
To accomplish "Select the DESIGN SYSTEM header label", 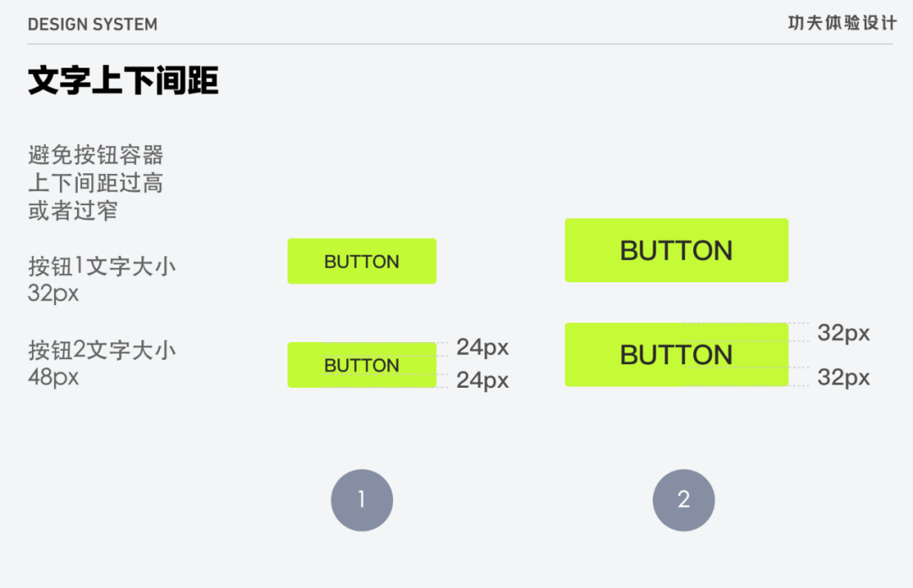I will point(93,24).
